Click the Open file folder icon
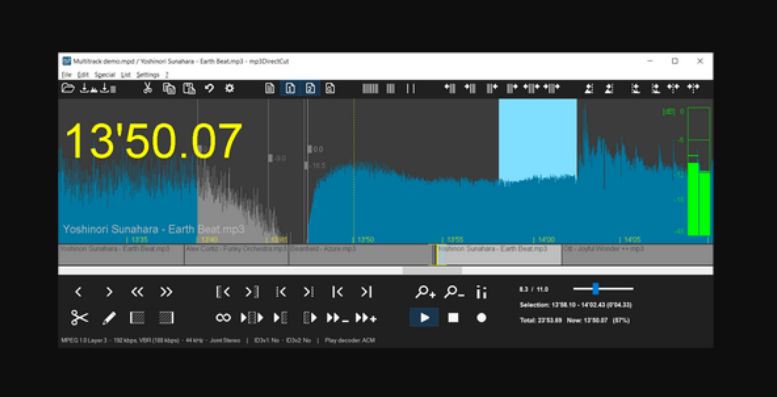The image size is (777, 397). point(68,89)
